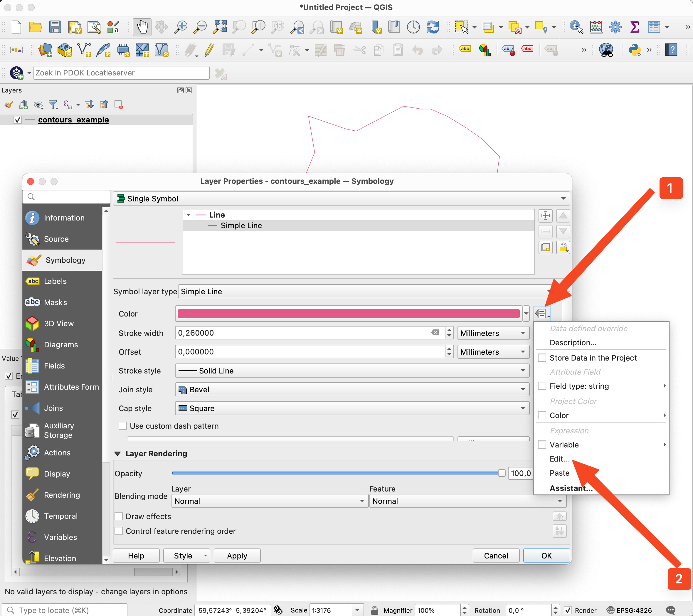Viewport: 693px width, 616px height.
Task: Open the Layer blending mode dropdown
Action: [270, 501]
